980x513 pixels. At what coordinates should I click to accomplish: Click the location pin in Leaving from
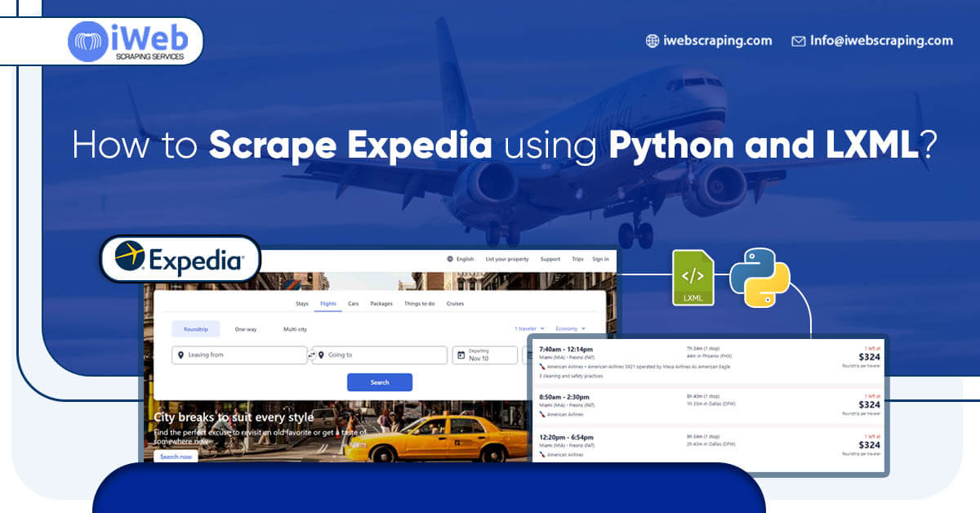click(180, 355)
